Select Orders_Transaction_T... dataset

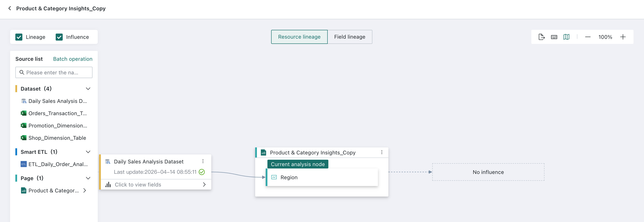point(57,113)
